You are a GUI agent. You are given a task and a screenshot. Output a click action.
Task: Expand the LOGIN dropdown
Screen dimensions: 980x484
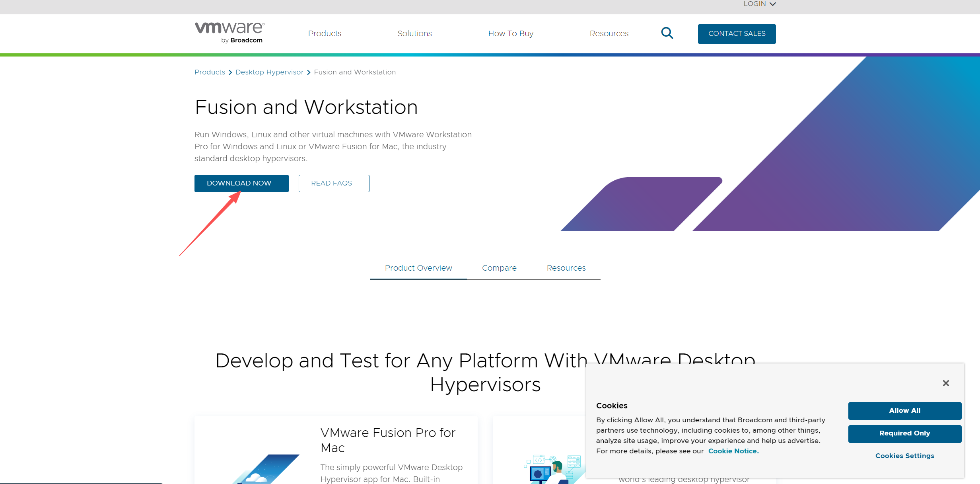point(759,4)
